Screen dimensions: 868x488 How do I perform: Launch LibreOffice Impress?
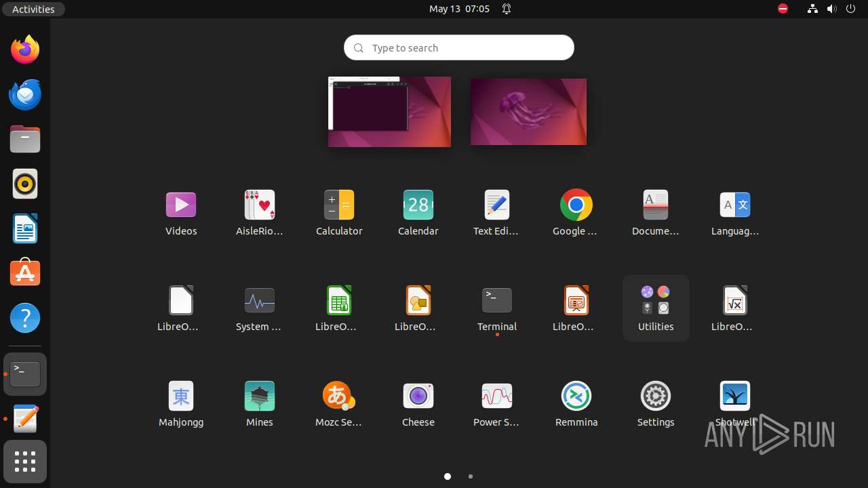pyautogui.click(x=576, y=308)
